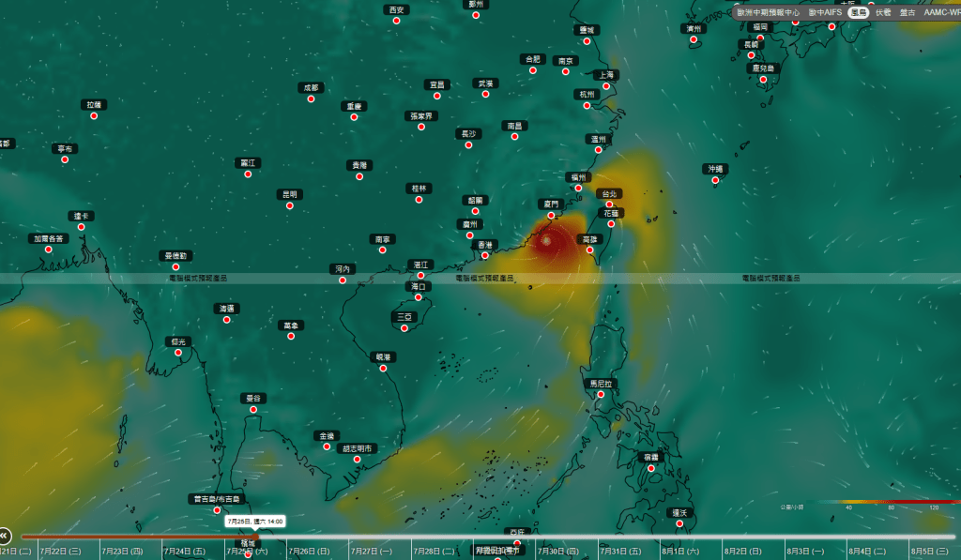The width and height of the screenshot is (961, 560).
Task: Click the 河內 city marker dot
Action: point(343,280)
